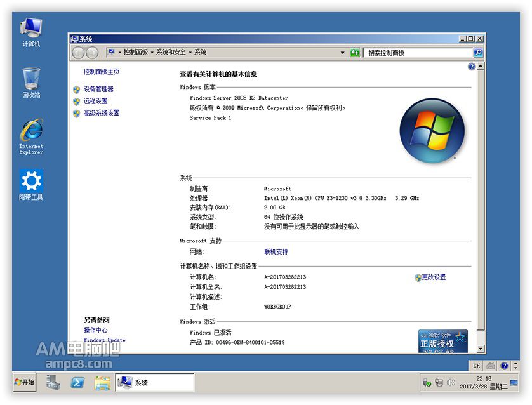This screenshot has width=532, height=405.
Task: Click the Windows 已激活 status text
Action: coord(210,333)
